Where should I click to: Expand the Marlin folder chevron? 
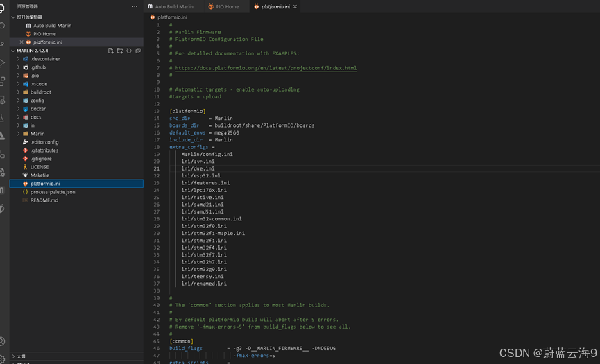18,134
